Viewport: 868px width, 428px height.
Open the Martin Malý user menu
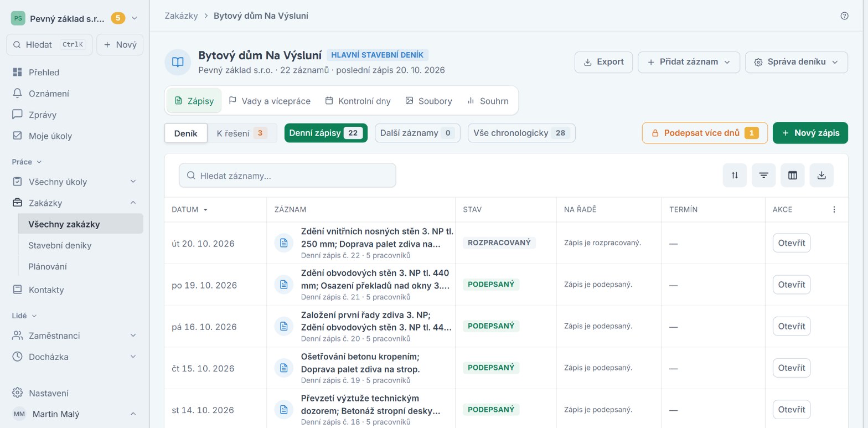point(75,414)
